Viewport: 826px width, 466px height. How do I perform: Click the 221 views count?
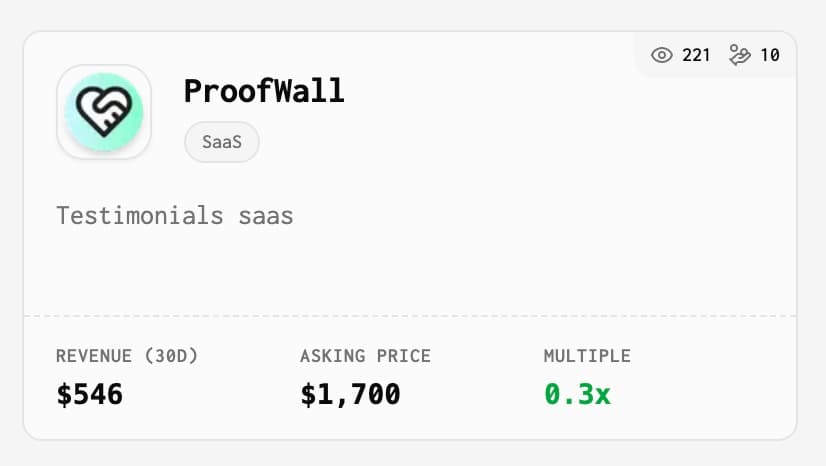pos(696,55)
